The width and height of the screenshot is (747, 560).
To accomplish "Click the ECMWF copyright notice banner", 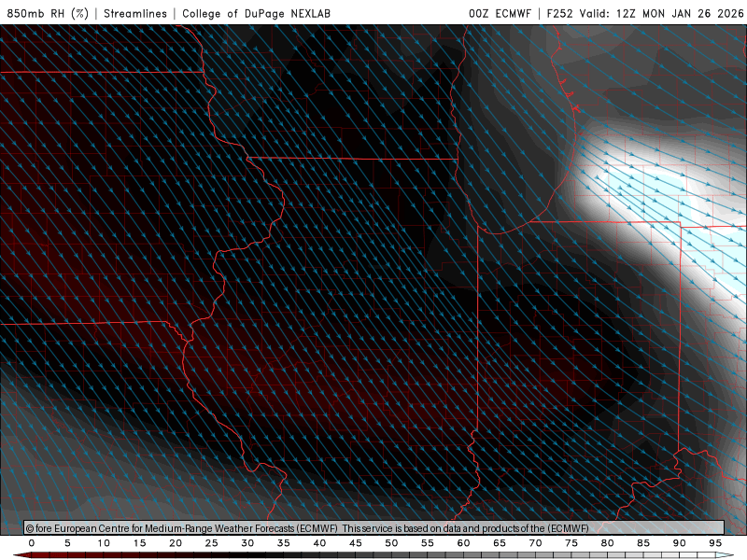I will click(x=374, y=528).
